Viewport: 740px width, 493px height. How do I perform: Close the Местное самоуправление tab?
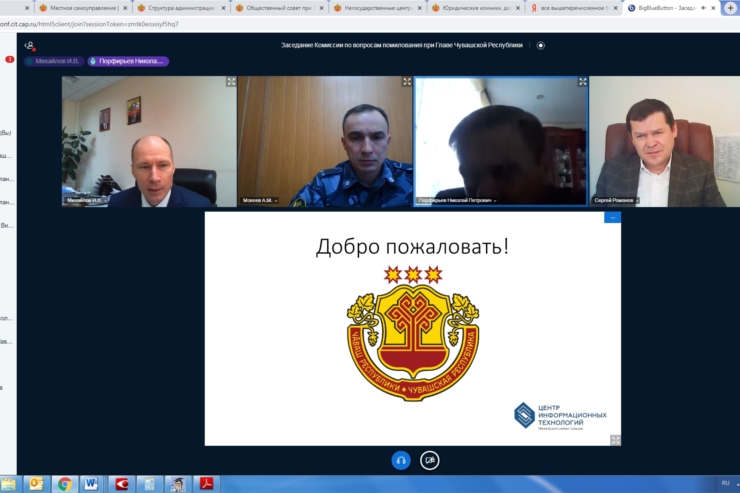[125, 8]
